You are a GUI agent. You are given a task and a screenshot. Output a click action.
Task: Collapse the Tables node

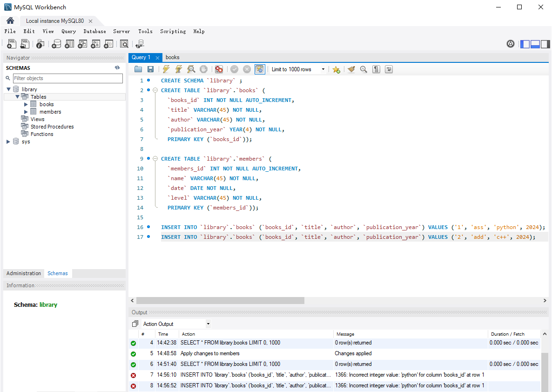pos(17,97)
